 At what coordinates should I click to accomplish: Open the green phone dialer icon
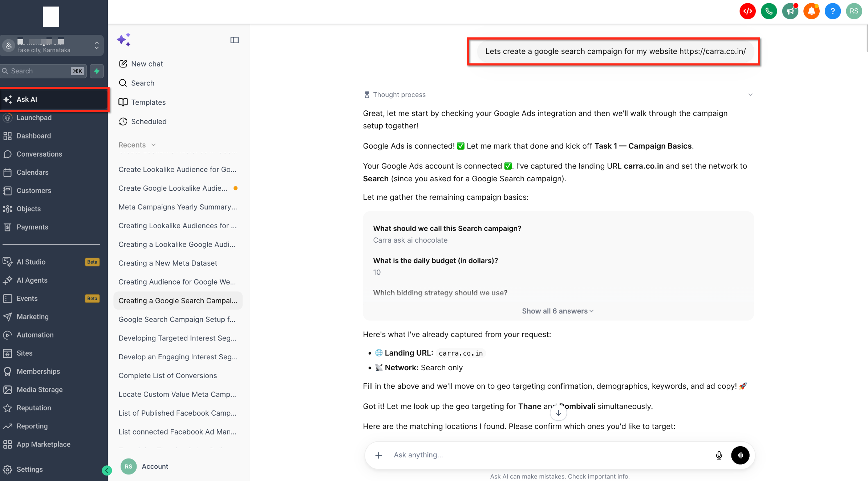(x=769, y=11)
